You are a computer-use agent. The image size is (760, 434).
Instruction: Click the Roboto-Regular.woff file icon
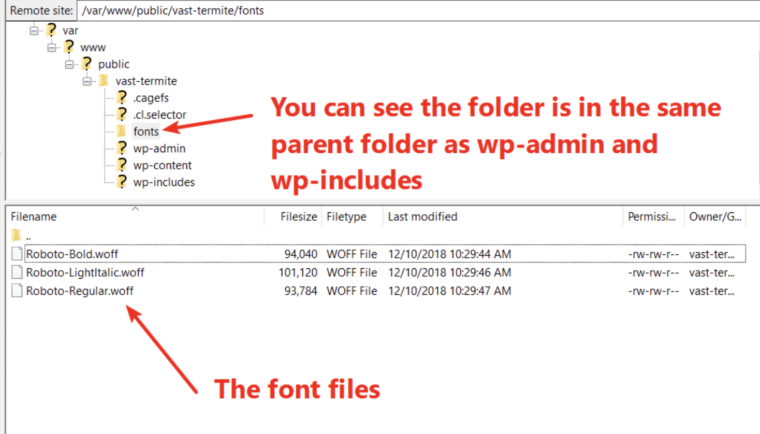pyautogui.click(x=17, y=290)
